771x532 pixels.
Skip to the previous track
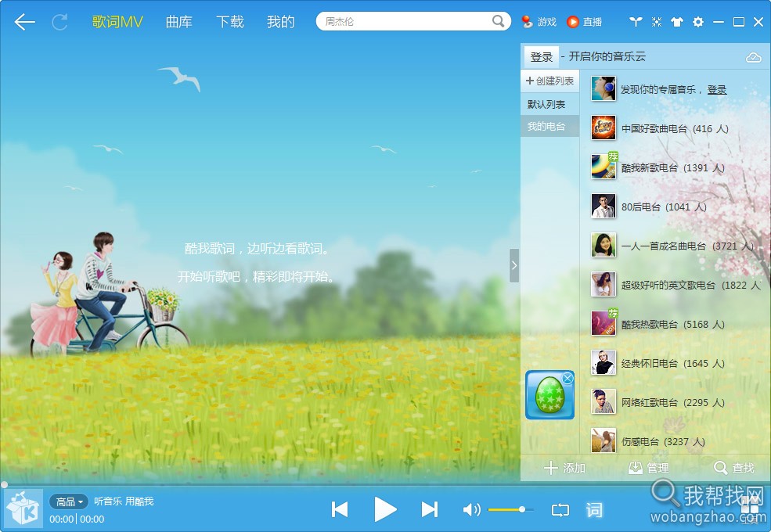pos(339,509)
